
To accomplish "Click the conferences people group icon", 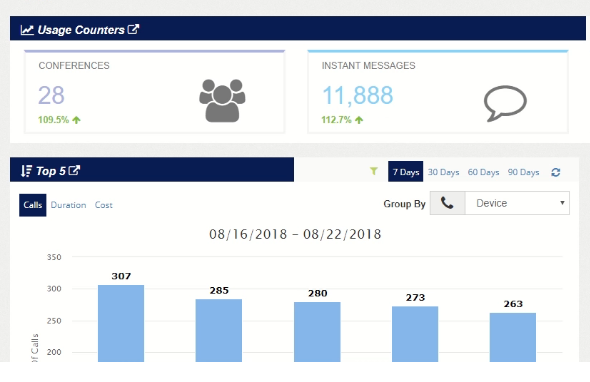I will 222,100.
